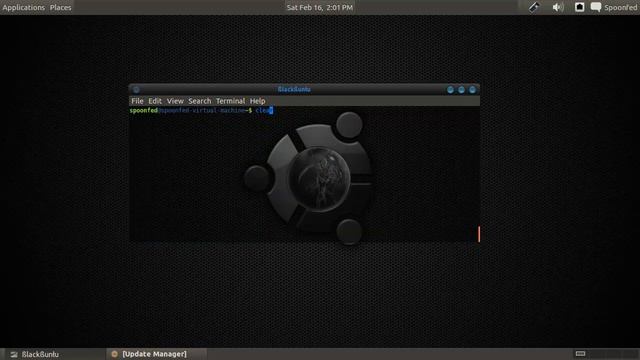The image size is (640, 360).
Task: Open the File menu in terminal
Action: 137,101
